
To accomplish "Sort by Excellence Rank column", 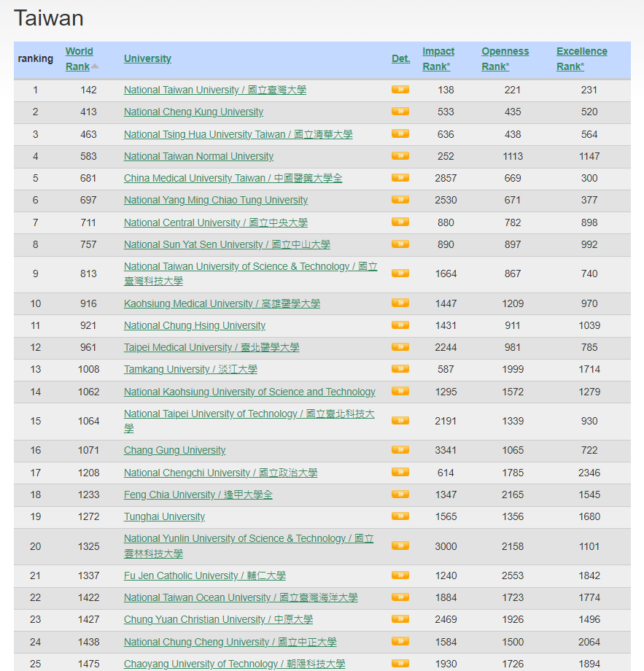I will pyautogui.click(x=581, y=58).
